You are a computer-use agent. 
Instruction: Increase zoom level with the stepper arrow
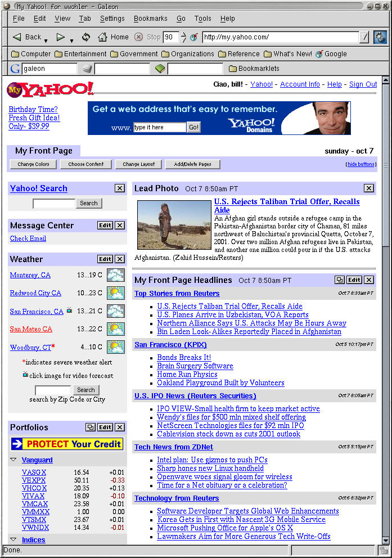[183, 34]
